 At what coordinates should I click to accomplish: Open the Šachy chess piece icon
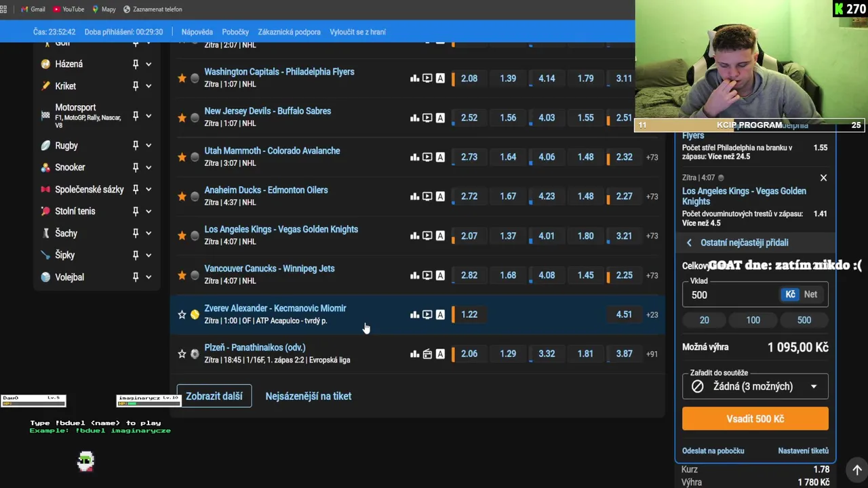[x=45, y=233]
